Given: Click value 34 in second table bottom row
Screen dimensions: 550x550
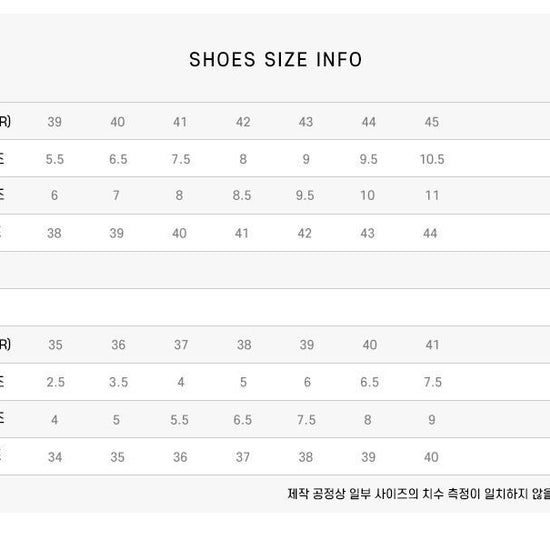Looking at the screenshot, I should tap(55, 457).
